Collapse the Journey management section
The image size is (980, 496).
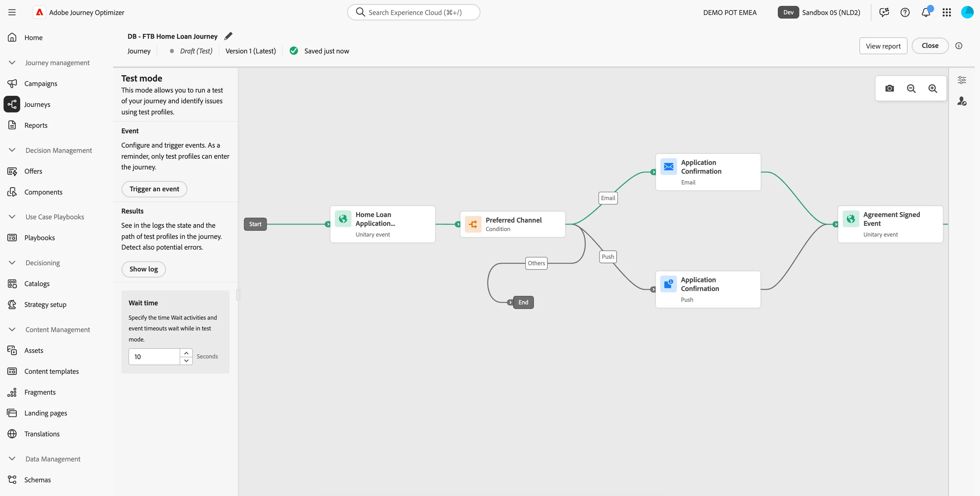tap(12, 63)
